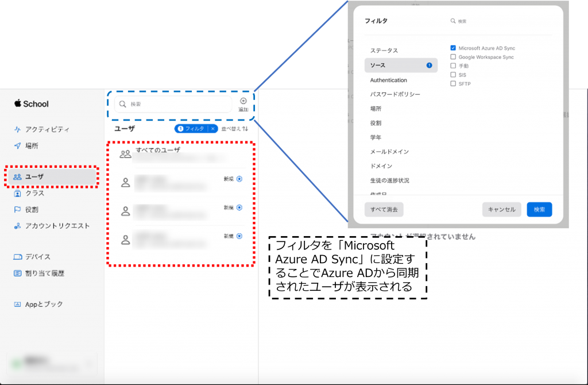588x385 pixels.
Task: Click the アクティビティ pulse icon
Action: point(17,129)
